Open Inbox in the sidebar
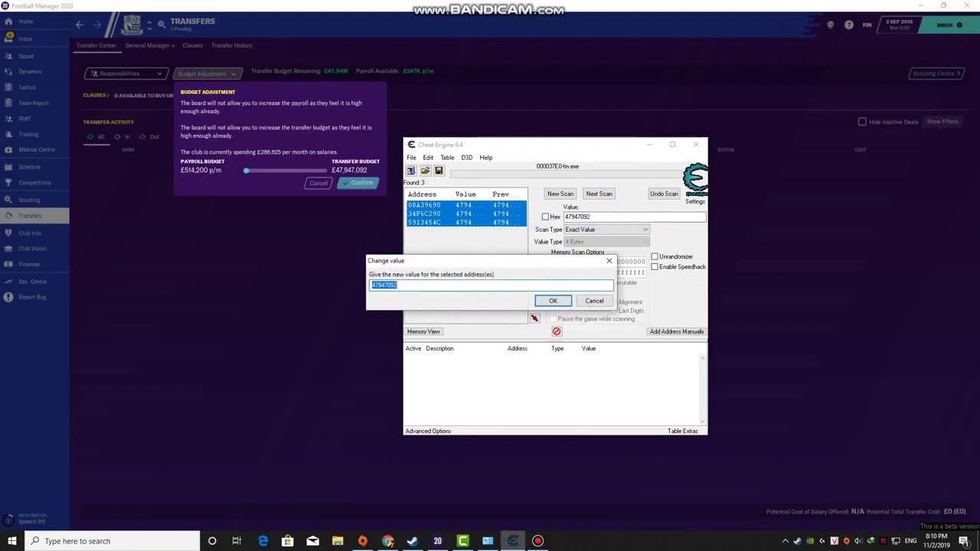Image resolution: width=980 pixels, height=551 pixels. pos(25,38)
